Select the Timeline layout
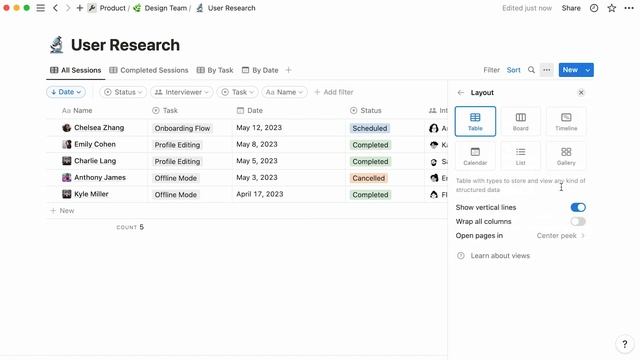Viewport: 640px width, 360px height. [x=566, y=121]
